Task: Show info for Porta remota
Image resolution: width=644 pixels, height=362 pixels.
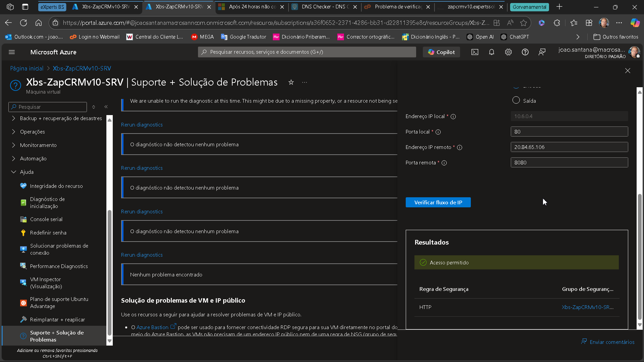Action: (x=444, y=163)
